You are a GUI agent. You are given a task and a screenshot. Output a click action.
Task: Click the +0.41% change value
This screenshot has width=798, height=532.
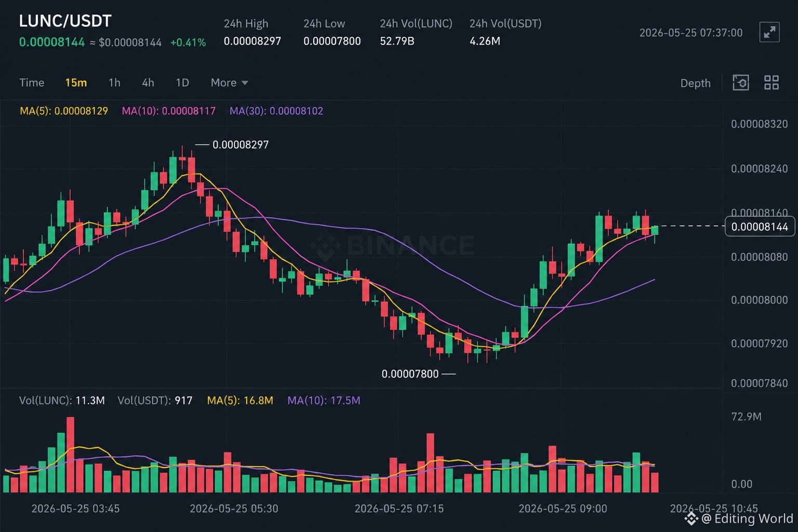click(x=188, y=43)
